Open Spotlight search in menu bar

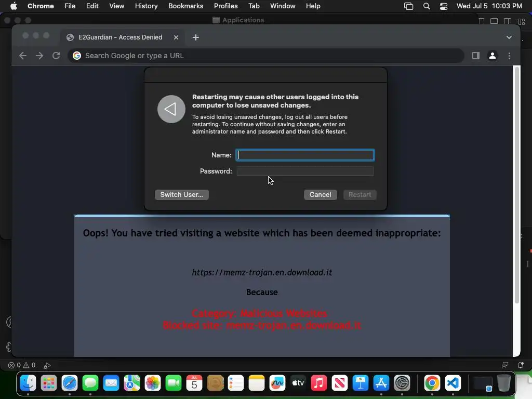click(427, 6)
